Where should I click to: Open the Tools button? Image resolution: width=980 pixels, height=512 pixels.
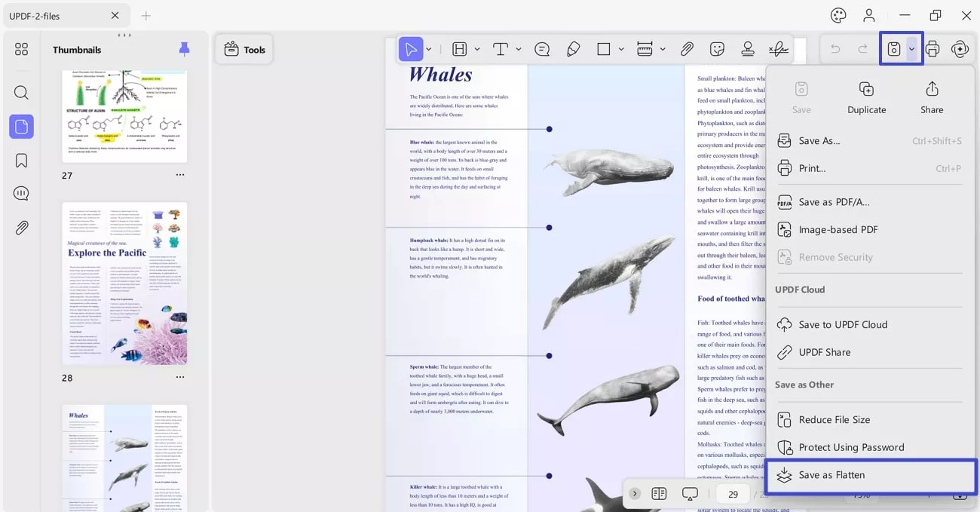coord(244,50)
